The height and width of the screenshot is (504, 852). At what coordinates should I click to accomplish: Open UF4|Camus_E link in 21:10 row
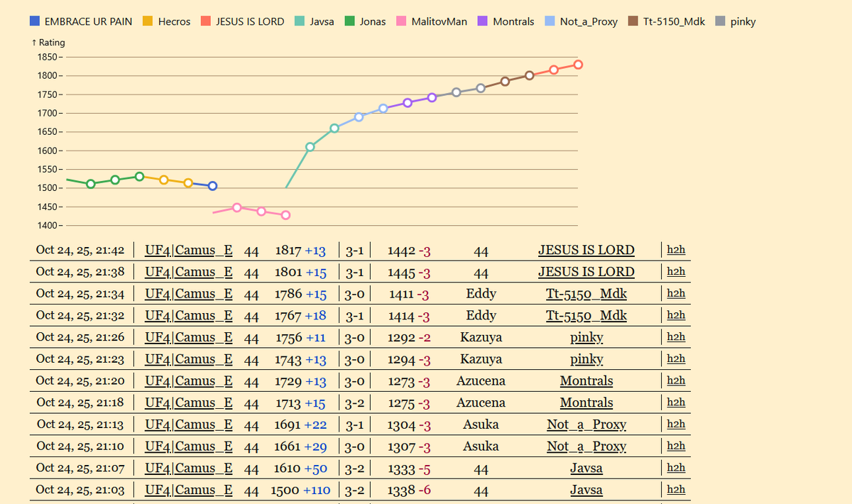click(189, 447)
